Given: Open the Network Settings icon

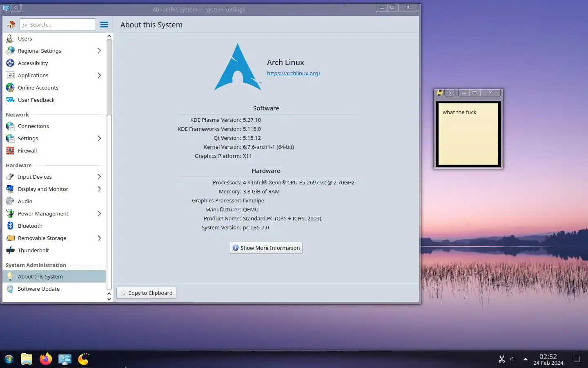Looking at the screenshot, I should (10, 138).
